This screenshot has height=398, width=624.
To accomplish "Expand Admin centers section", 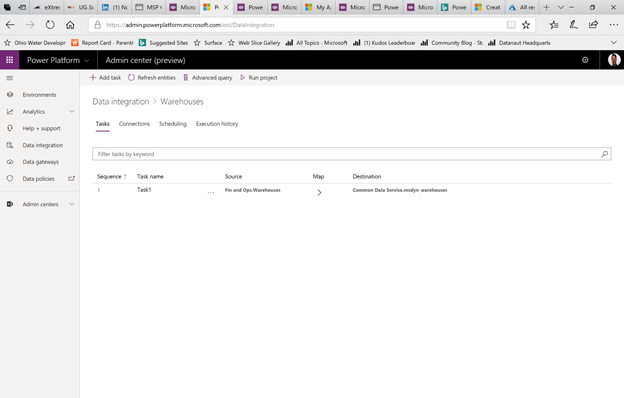I will [x=72, y=204].
